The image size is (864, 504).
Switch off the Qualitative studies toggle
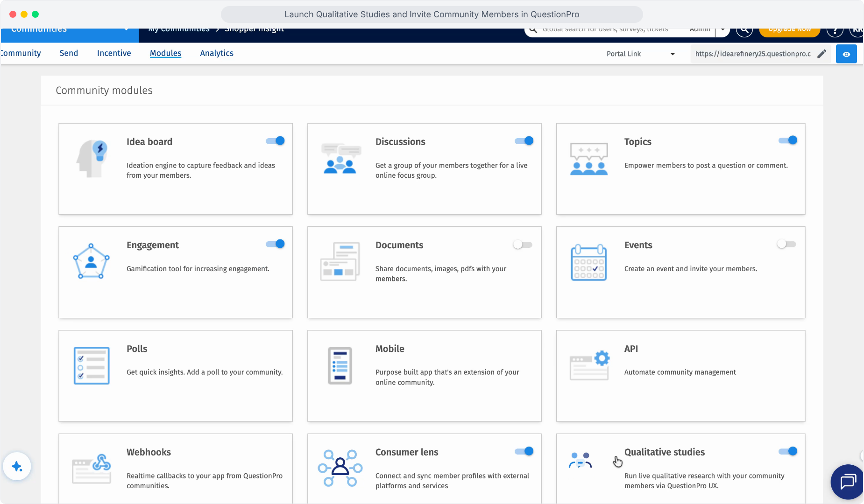[788, 451]
